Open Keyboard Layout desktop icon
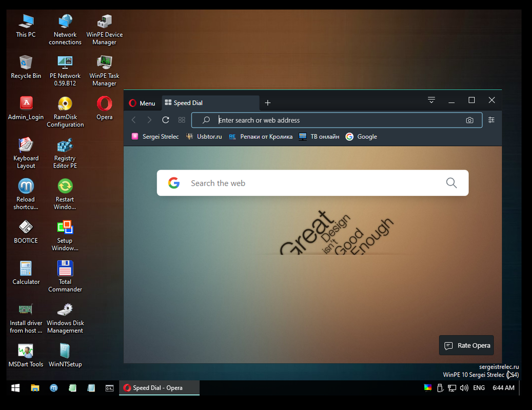 26,153
